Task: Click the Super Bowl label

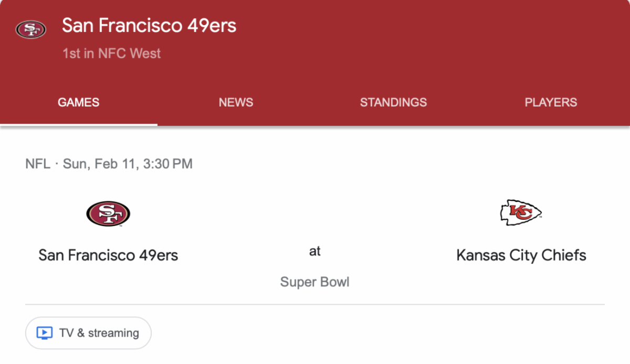Action: 314,282
